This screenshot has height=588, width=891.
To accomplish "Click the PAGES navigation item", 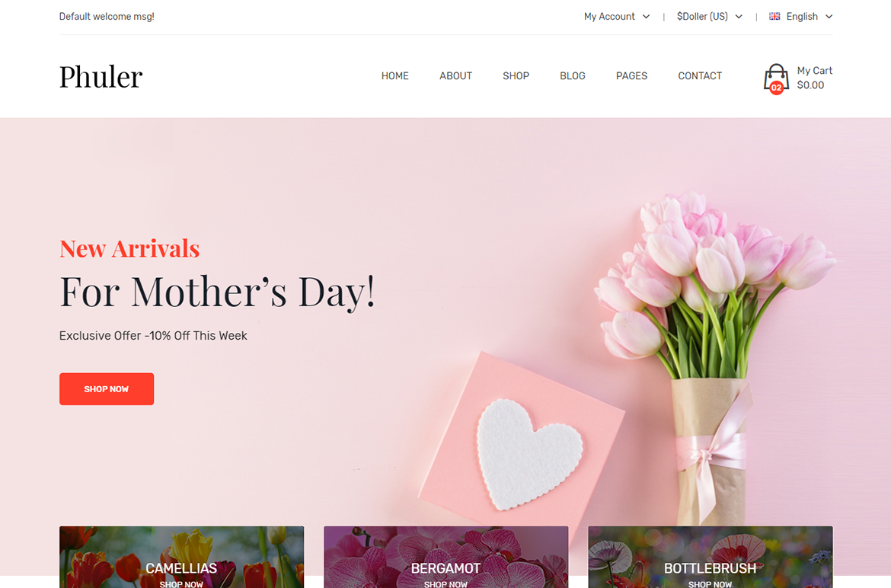I will coord(631,76).
